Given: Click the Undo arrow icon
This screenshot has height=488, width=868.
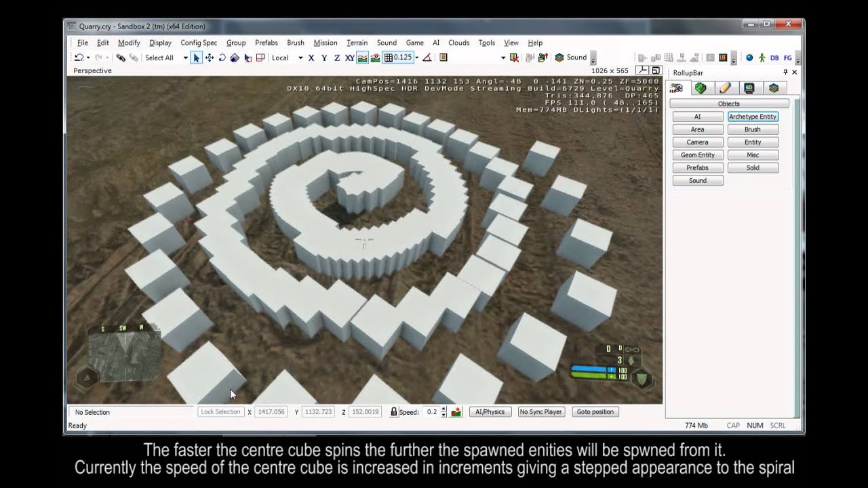Looking at the screenshot, I should click(79, 58).
